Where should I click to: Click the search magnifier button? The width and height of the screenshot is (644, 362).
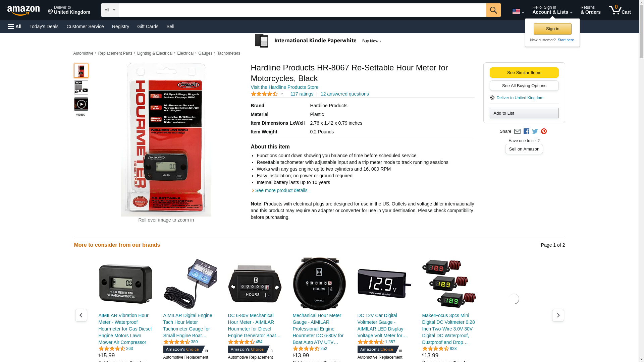[493, 10]
